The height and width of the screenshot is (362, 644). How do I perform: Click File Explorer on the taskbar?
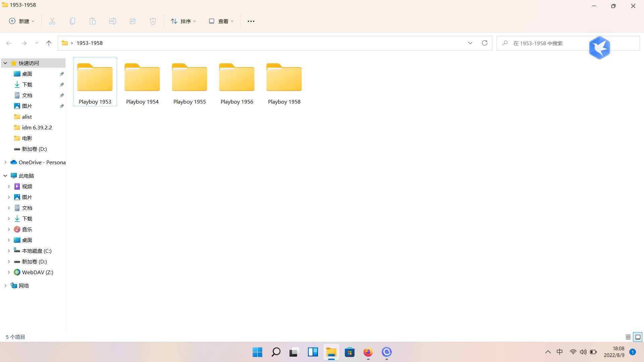coord(331,352)
